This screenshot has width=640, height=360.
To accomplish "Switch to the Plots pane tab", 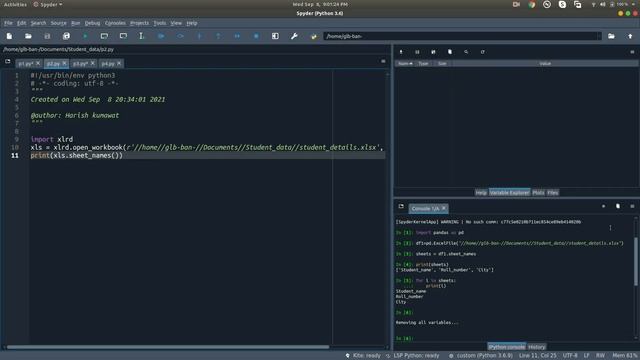I will coord(538,193).
